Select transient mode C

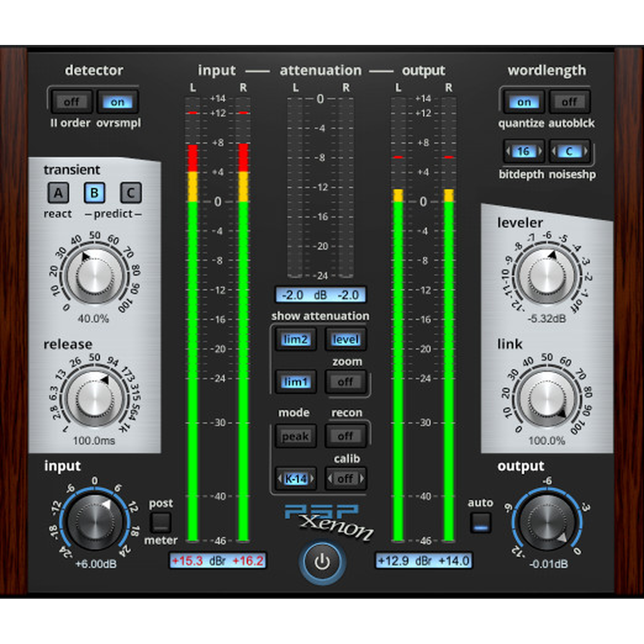131,193
